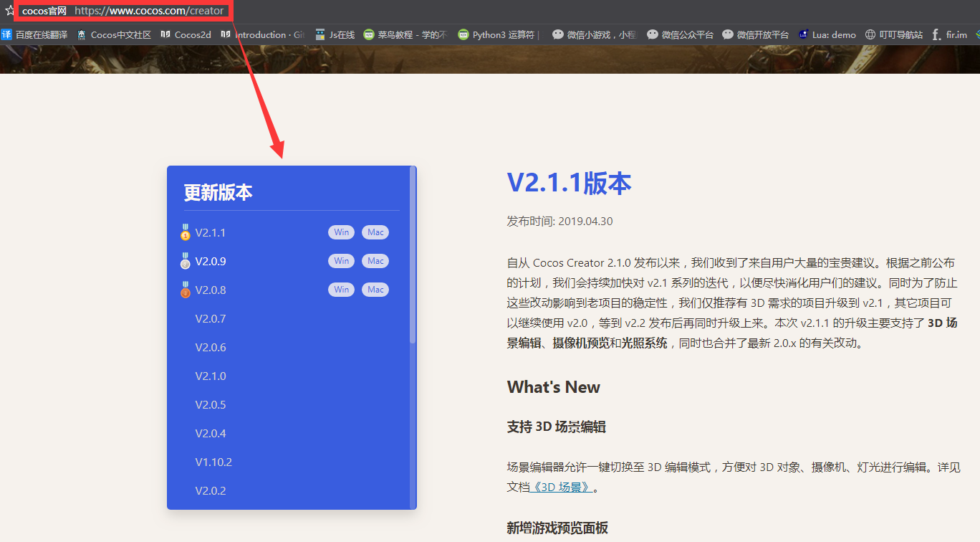Select V1.10.2 in the version list
980x542 pixels.
pyautogui.click(x=213, y=462)
